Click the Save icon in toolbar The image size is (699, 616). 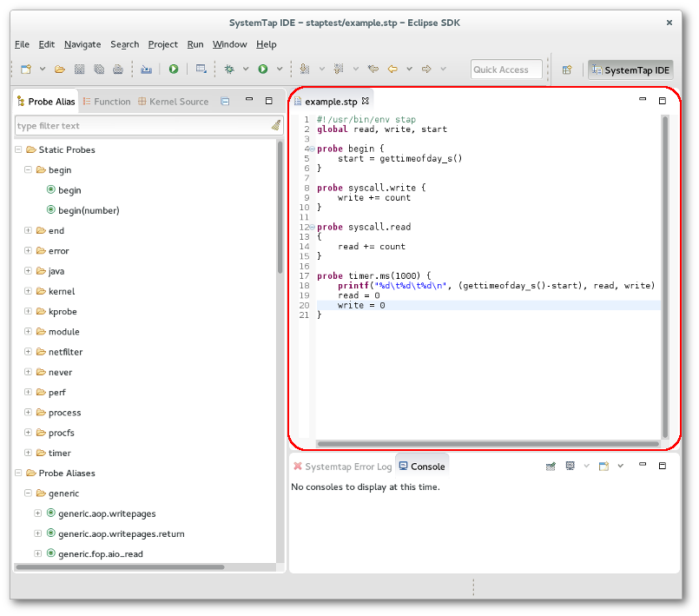coord(79,70)
